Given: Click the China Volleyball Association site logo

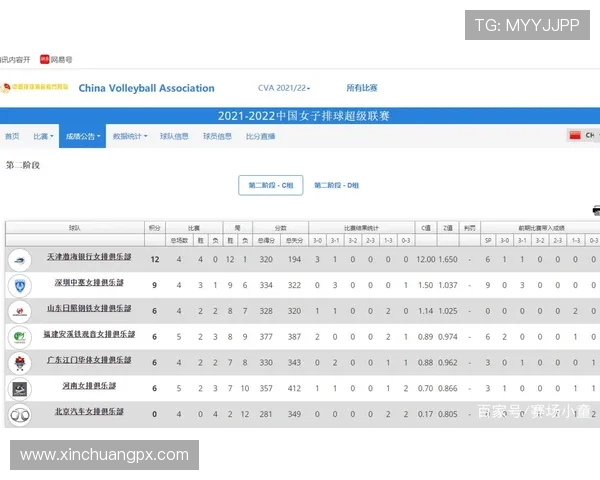Looking at the screenshot, I should [34, 88].
